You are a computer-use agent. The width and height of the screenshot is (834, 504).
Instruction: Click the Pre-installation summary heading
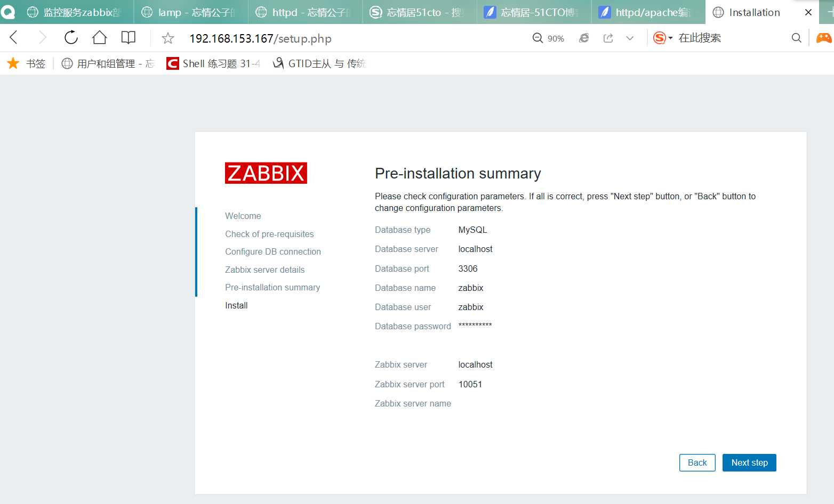coord(458,174)
